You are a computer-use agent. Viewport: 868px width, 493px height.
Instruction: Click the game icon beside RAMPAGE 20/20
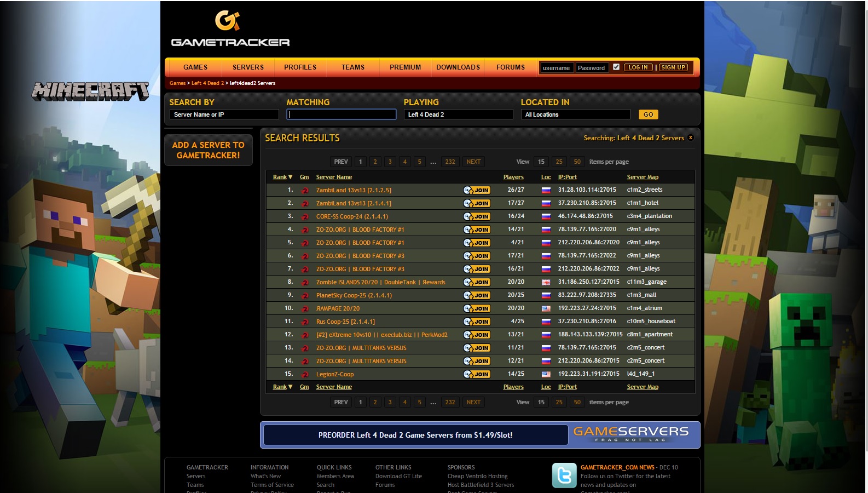(x=305, y=308)
